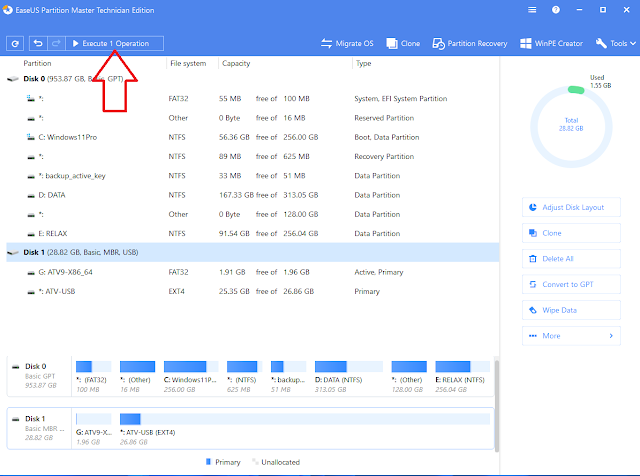Click the C: Windows11Pro drive icon
The height and width of the screenshot is (476, 640).
pyautogui.click(x=31, y=137)
